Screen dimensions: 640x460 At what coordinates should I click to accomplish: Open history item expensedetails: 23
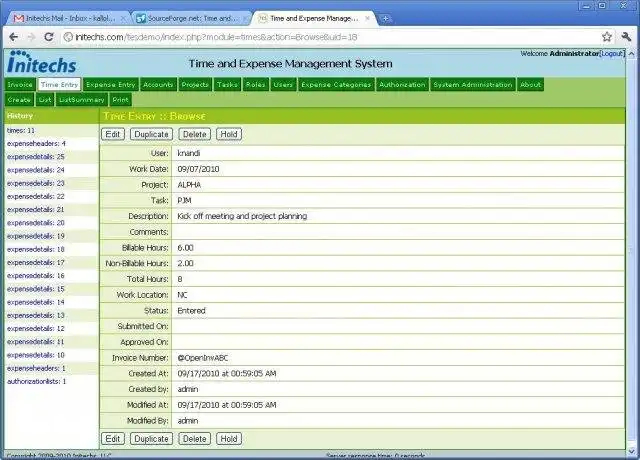(36, 183)
